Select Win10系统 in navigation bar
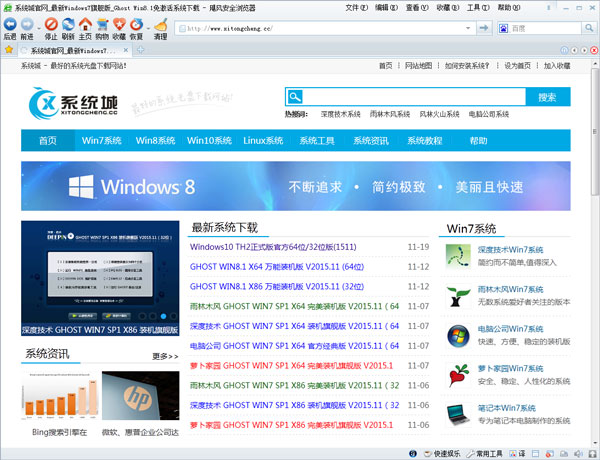The image size is (600, 460). click(x=209, y=140)
